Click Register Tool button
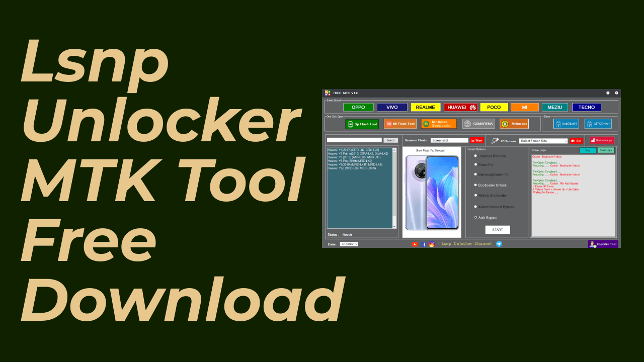The image size is (644, 362). coord(603,244)
